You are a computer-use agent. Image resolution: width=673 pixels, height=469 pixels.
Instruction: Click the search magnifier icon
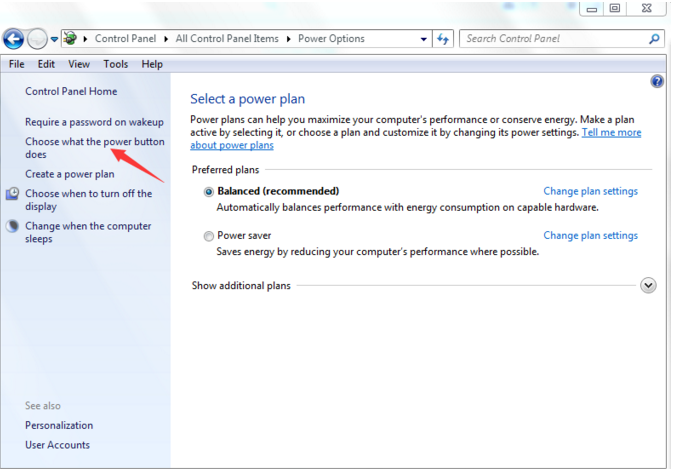click(654, 39)
